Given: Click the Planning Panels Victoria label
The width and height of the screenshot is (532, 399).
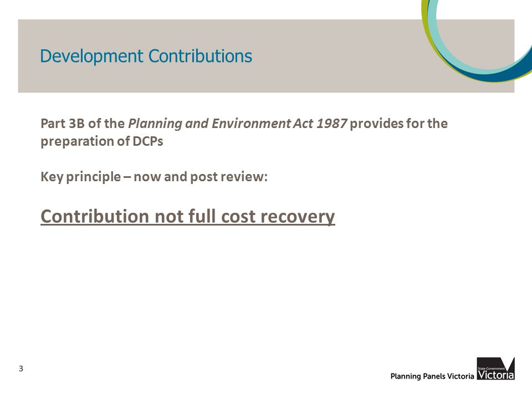Looking at the screenshot, I should tap(432, 376).
